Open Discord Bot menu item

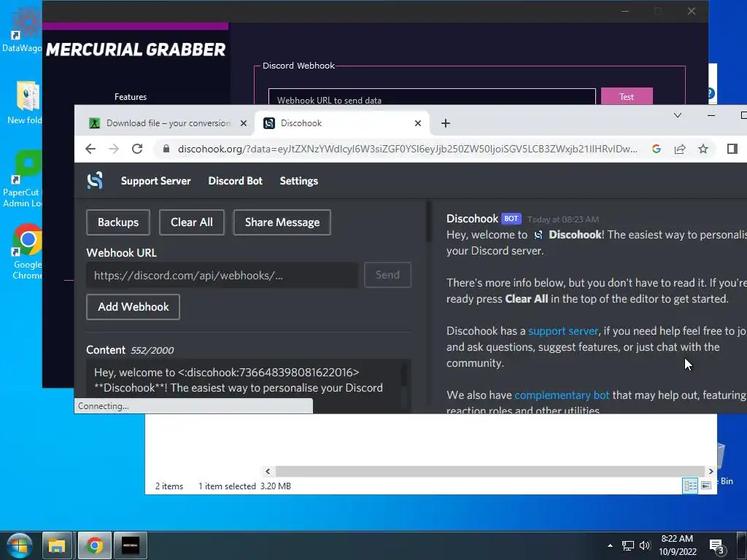[236, 181]
